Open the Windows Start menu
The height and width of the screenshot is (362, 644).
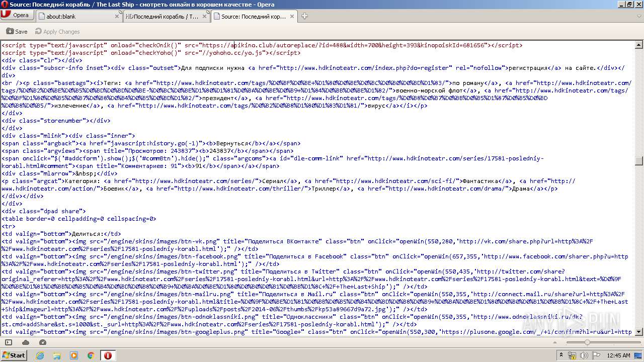click(x=14, y=355)
